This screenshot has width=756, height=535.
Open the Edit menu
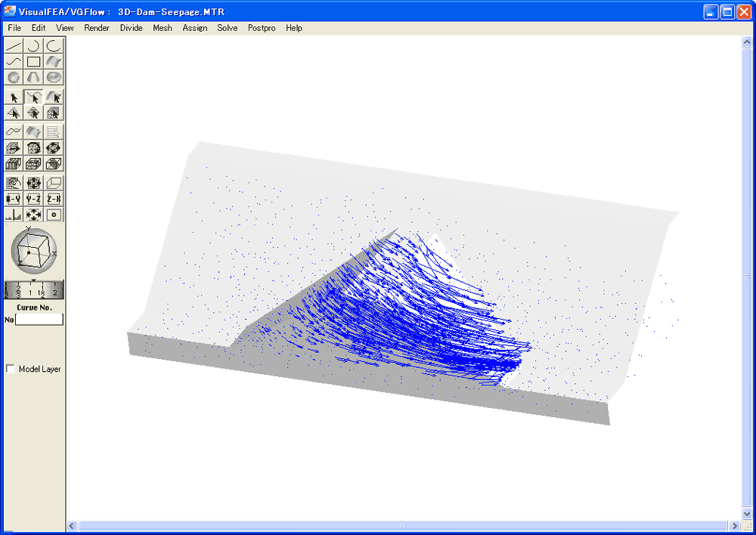coord(39,28)
